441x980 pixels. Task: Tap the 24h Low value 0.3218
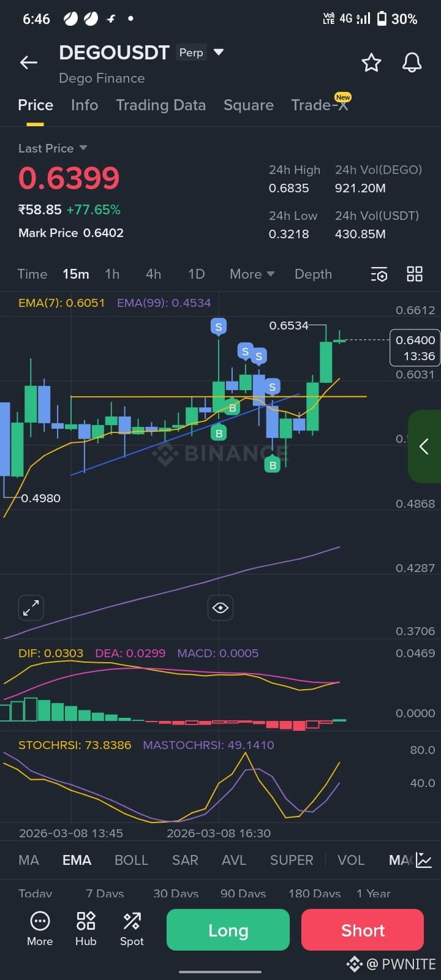288,234
